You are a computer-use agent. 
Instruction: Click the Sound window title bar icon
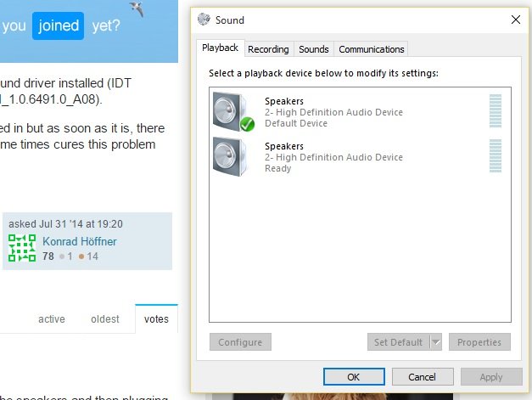tap(203, 19)
